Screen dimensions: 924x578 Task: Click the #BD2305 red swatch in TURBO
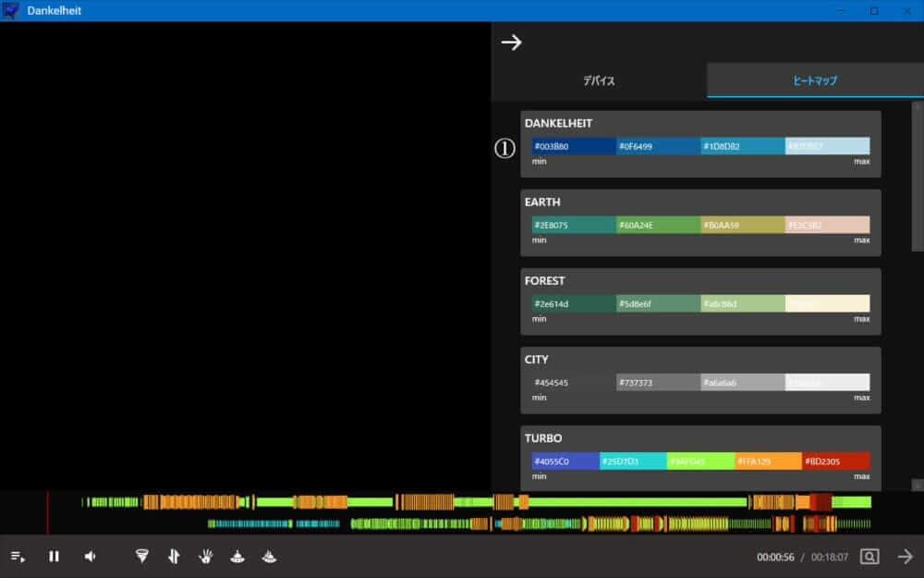click(835, 461)
